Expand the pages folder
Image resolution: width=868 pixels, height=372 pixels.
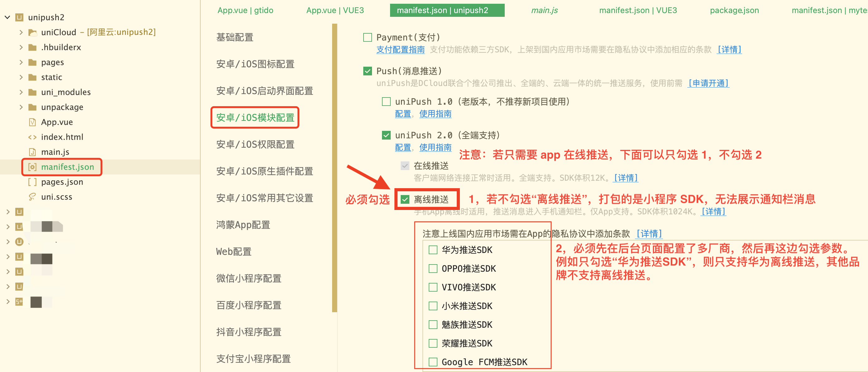(x=21, y=62)
